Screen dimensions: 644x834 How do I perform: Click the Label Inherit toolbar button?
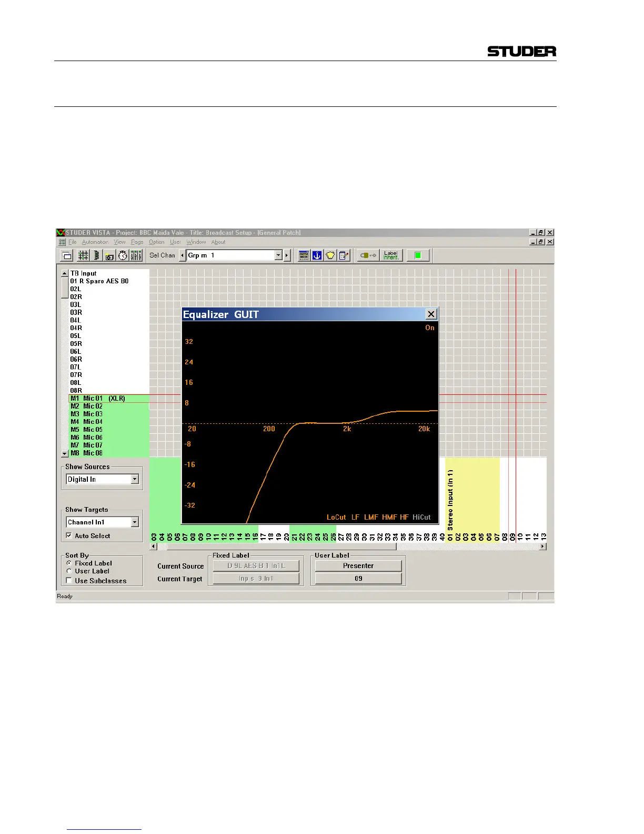pos(391,255)
